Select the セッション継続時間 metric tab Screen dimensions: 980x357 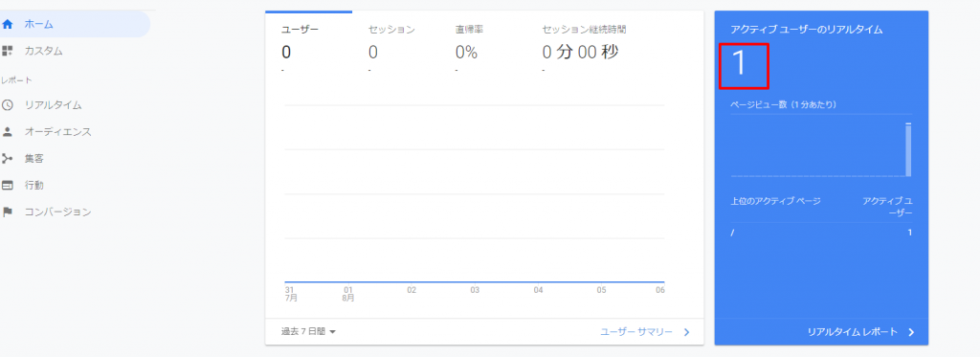click(585, 30)
